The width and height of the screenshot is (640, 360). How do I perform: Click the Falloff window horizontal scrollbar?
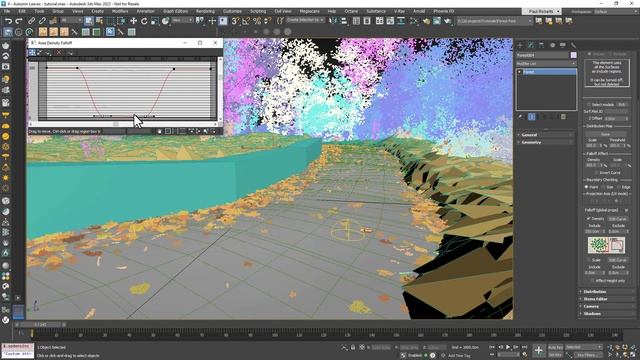pyautogui.click(x=122, y=124)
